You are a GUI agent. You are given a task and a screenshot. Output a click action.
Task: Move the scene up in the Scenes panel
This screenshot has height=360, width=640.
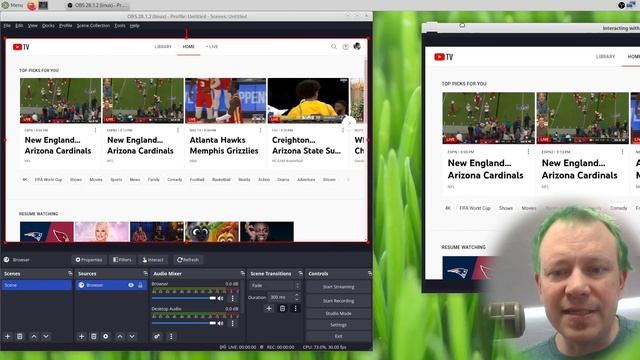coord(34,336)
